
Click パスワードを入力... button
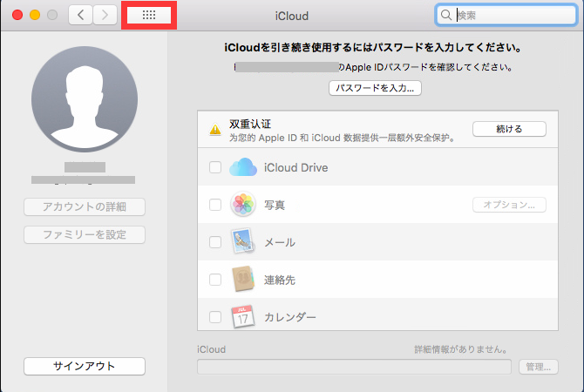click(375, 88)
